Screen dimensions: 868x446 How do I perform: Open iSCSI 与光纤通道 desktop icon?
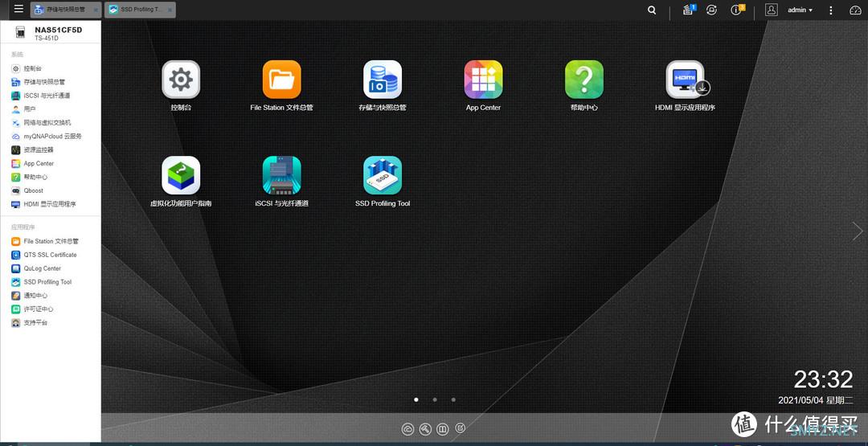point(282,175)
